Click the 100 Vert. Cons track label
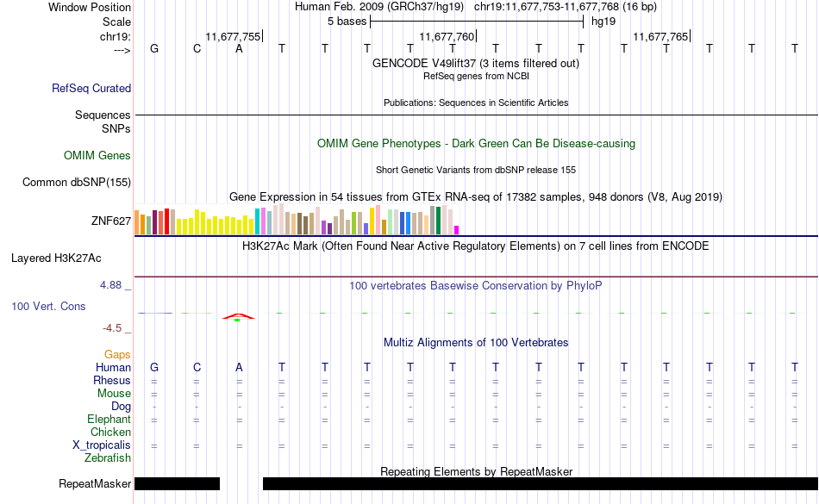The height and width of the screenshot is (504, 819). 48,306
